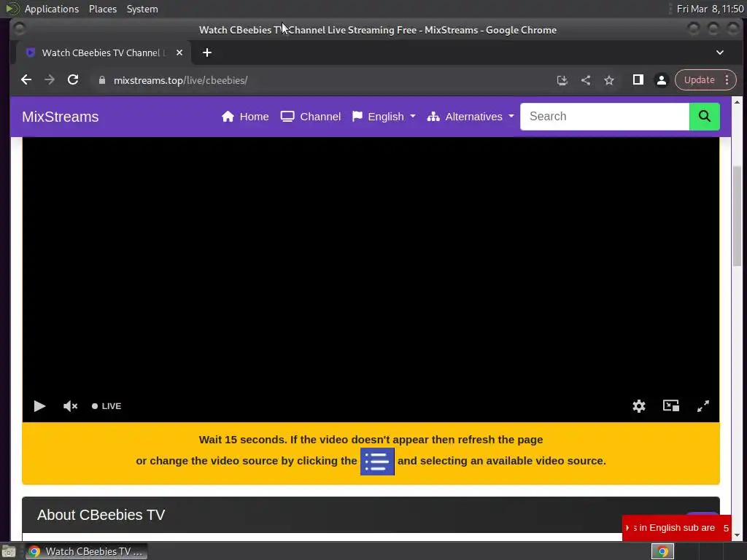Click the mixstreams.top address bar
The image size is (747, 560).
click(x=181, y=80)
